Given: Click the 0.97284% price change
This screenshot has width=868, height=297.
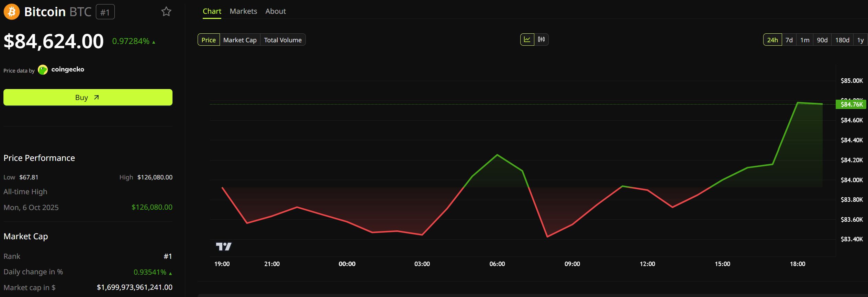Looking at the screenshot, I should point(134,41).
